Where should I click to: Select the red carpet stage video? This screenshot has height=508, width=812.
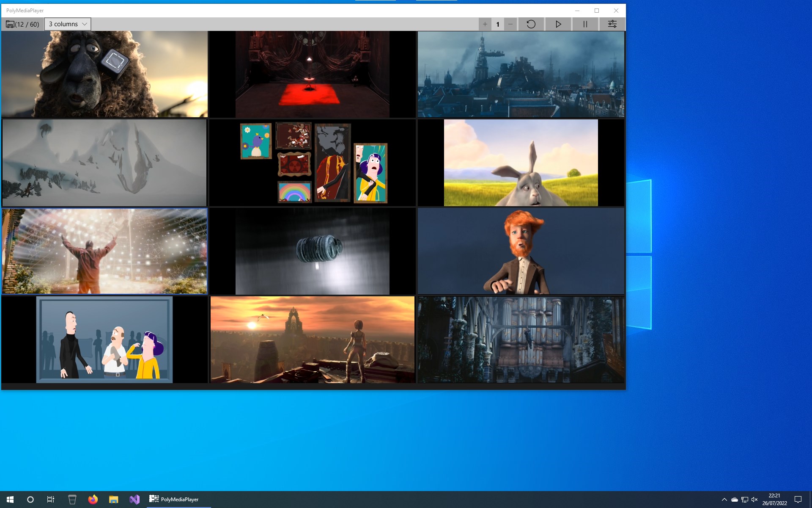(x=313, y=74)
